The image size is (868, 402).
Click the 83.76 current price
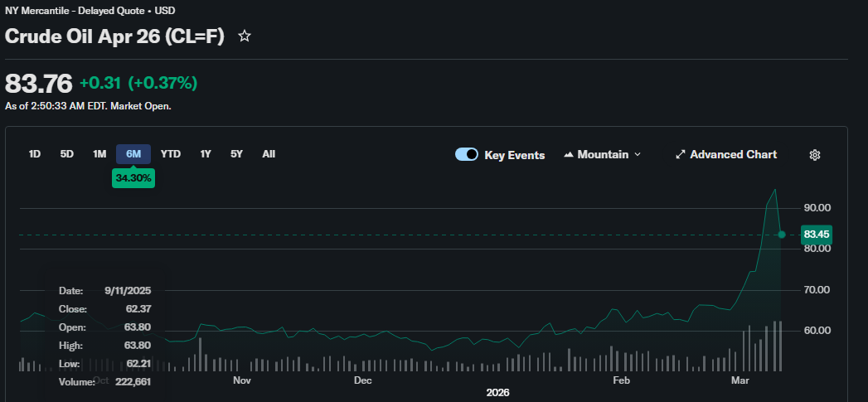pyautogui.click(x=39, y=84)
